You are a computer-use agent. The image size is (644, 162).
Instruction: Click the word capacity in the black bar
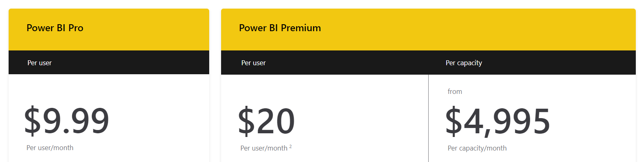coord(470,63)
